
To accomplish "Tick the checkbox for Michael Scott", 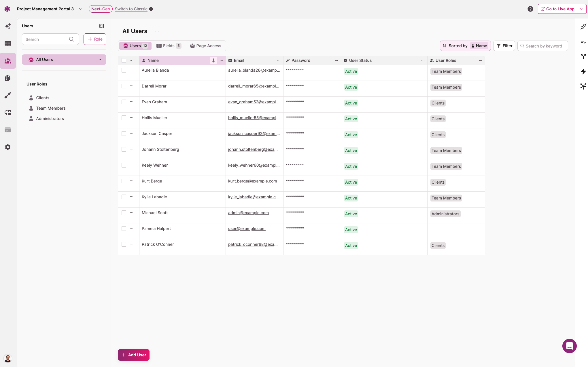I will click(x=124, y=213).
